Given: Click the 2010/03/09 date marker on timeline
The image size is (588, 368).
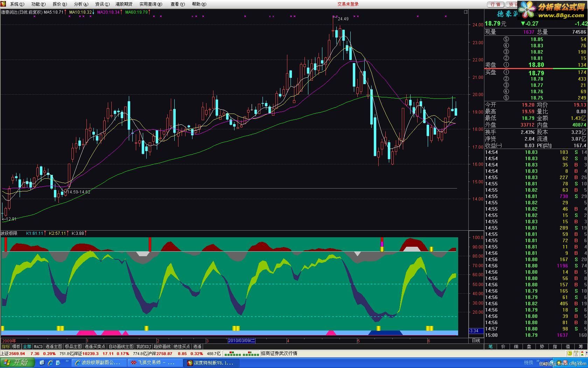Looking at the screenshot, I should (x=242, y=341).
